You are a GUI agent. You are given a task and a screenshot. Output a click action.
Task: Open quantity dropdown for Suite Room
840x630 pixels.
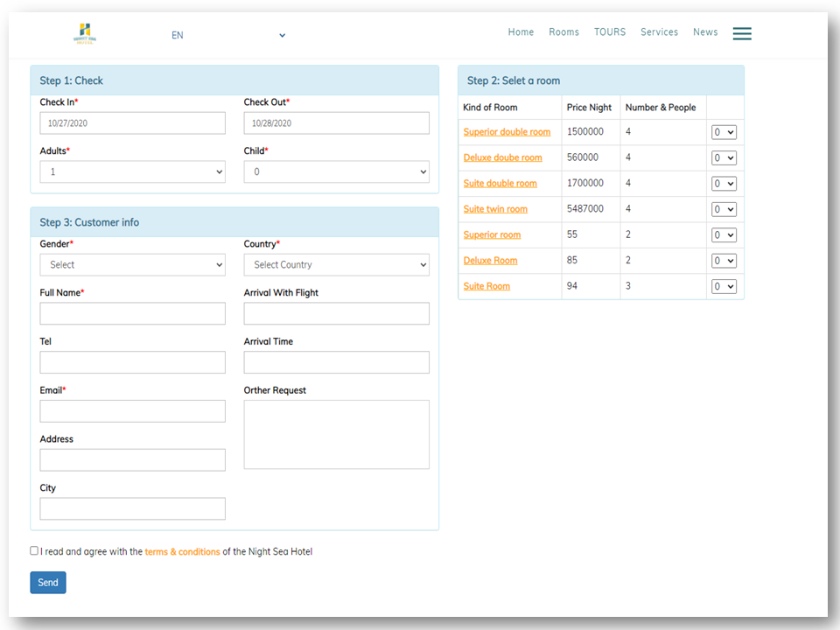coord(724,287)
